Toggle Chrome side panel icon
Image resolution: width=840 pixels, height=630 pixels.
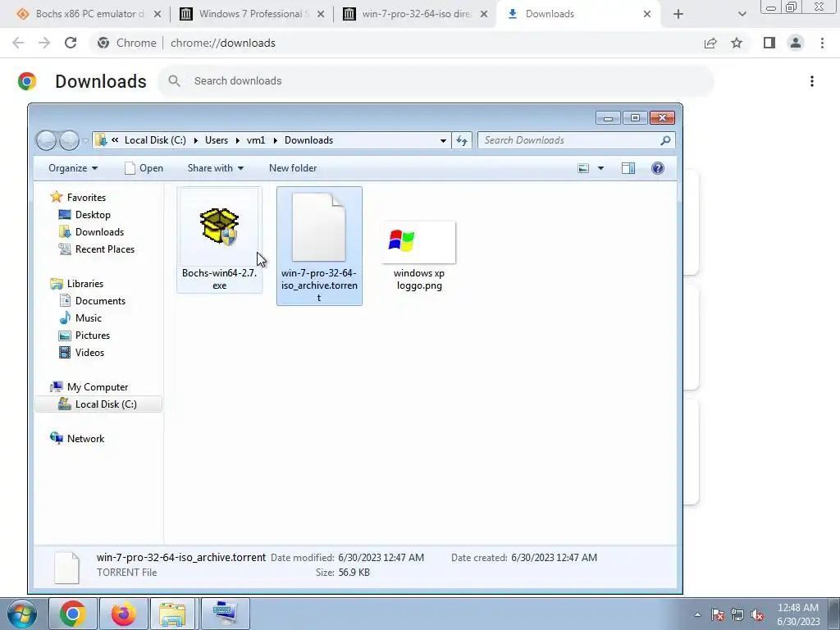point(769,43)
